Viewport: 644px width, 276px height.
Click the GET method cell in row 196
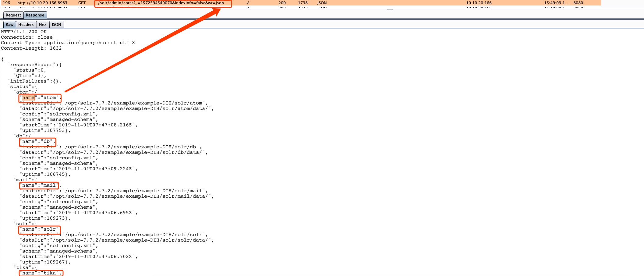click(x=82, y=3)
